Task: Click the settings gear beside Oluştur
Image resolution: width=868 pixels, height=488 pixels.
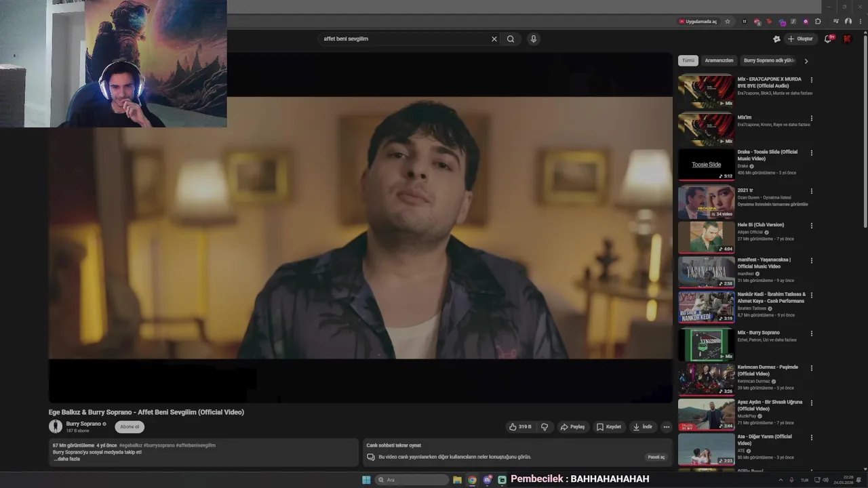Action: pyautogui.click(x=776, y=39)
